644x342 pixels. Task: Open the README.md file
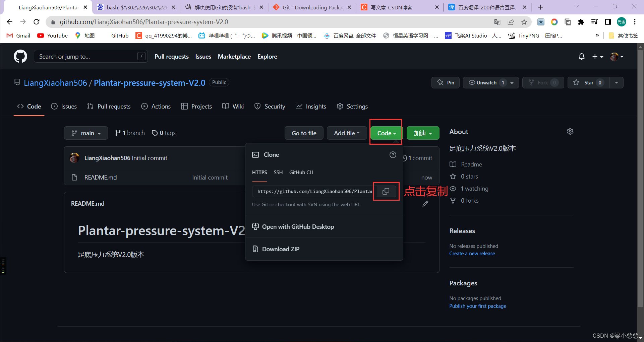pos(101,178)
